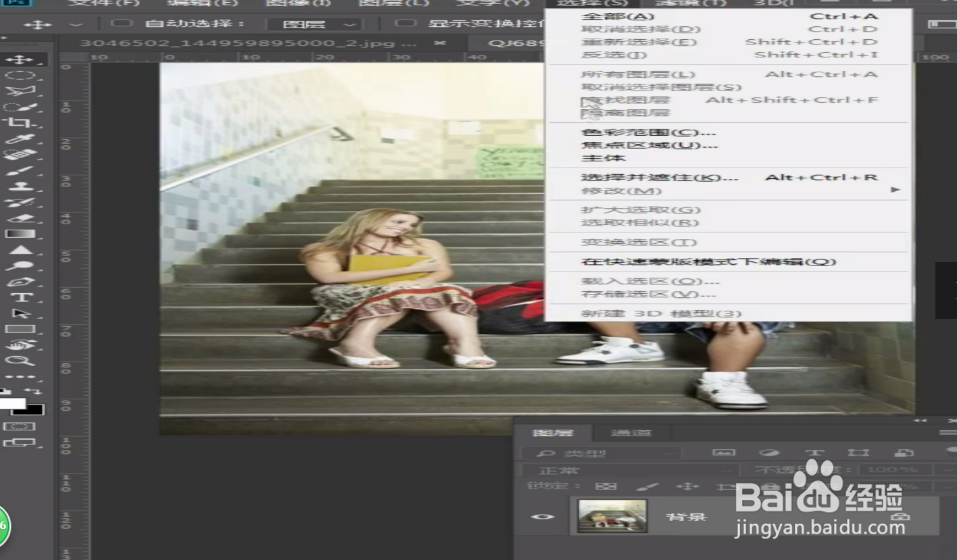Filter layers by shape layer icon
Screen dimensions: 957x560
coord(858,453)
